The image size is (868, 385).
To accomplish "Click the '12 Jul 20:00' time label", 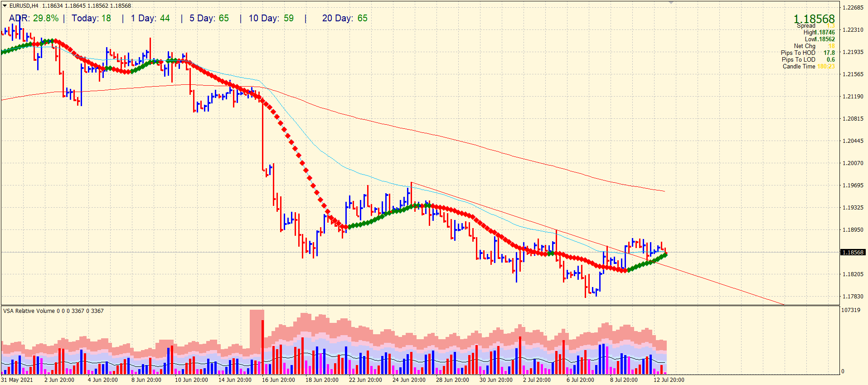I will coord(669,380).
